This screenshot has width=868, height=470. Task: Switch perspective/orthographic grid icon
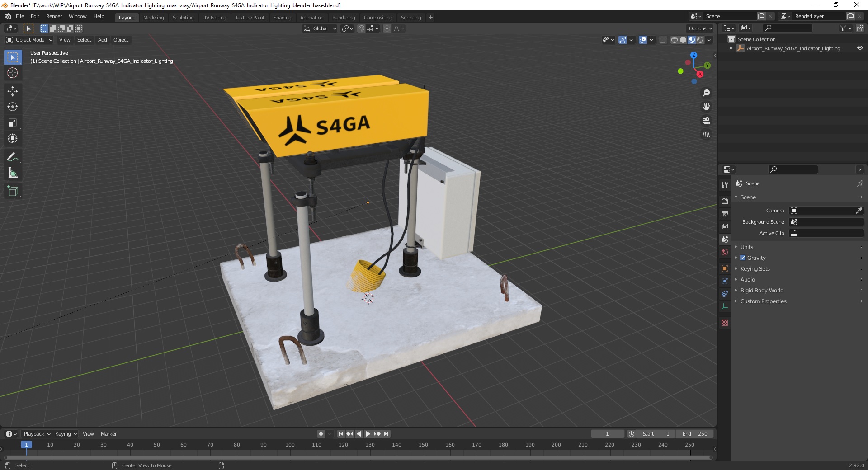point(706,134)
